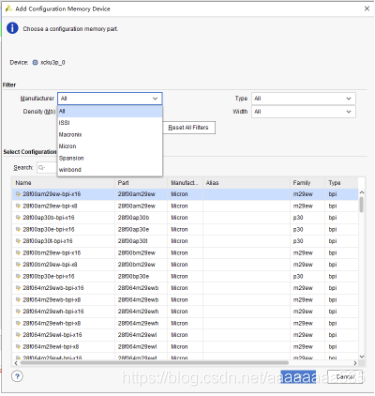Click the Vivado logo in title bar
The height and width of the screenshot is (396, 375).
(9, 9)
